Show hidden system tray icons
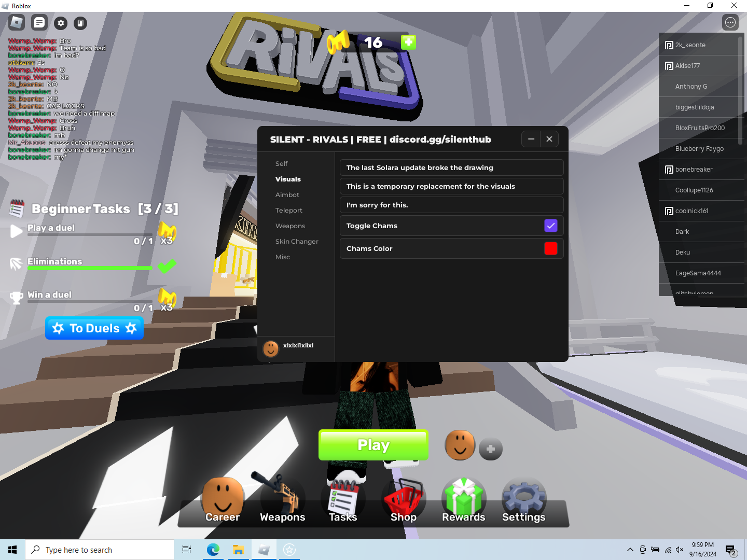The image size is (747, 560). click(x=630, y=550)
